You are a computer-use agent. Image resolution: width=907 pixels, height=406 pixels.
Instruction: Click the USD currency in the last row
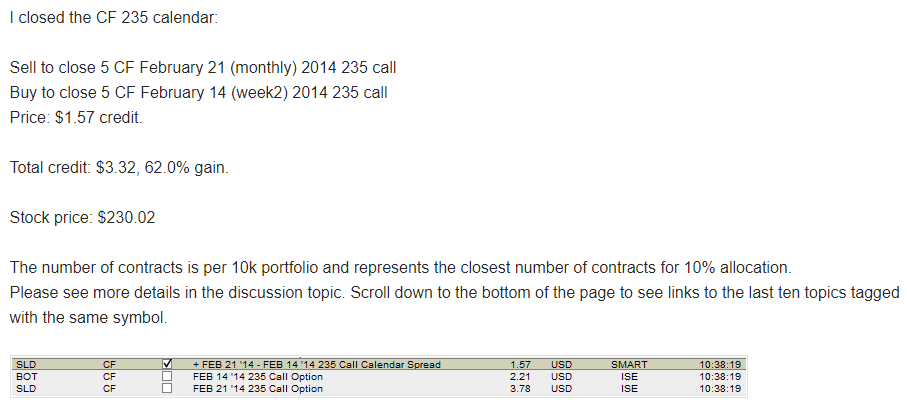click(561, 389)
